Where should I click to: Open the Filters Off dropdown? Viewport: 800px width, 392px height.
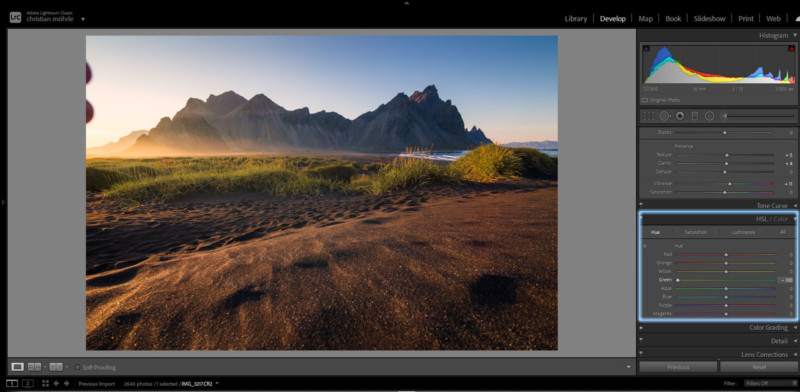click(769, 383)
